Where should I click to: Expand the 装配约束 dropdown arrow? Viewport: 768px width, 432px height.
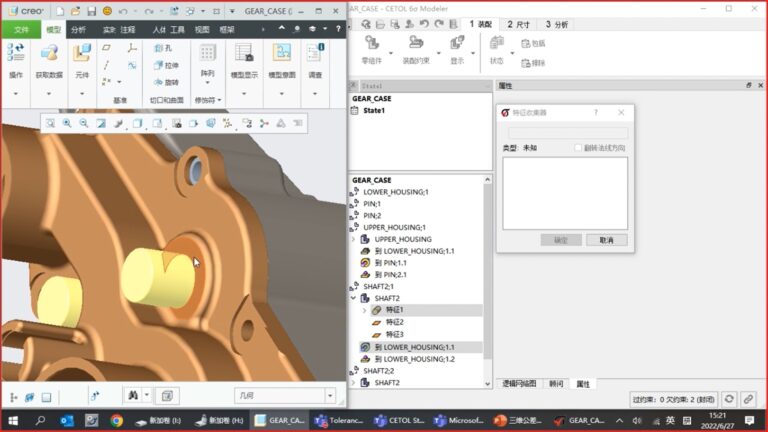(x=439, y=53)
